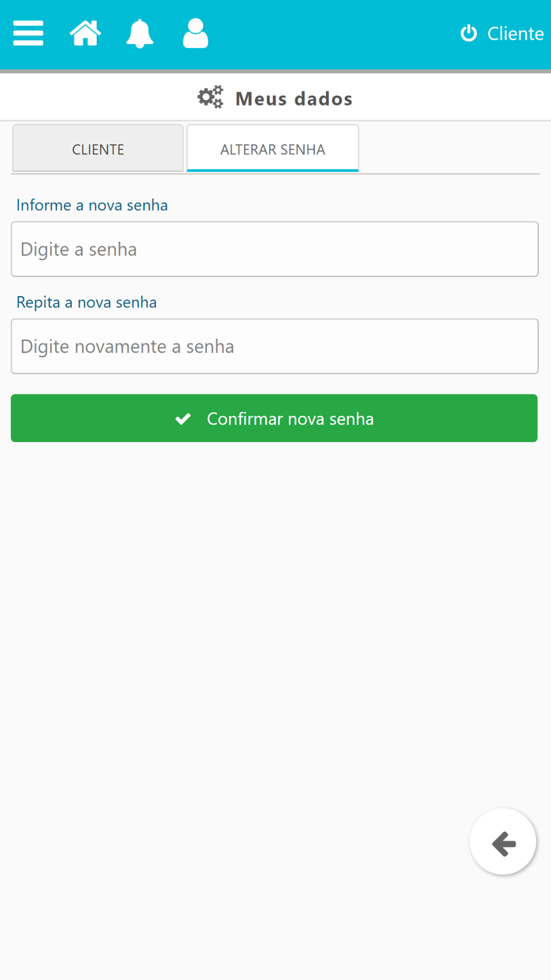
Task: Switch to the CLIENTE tab
Action: point(98,148)
